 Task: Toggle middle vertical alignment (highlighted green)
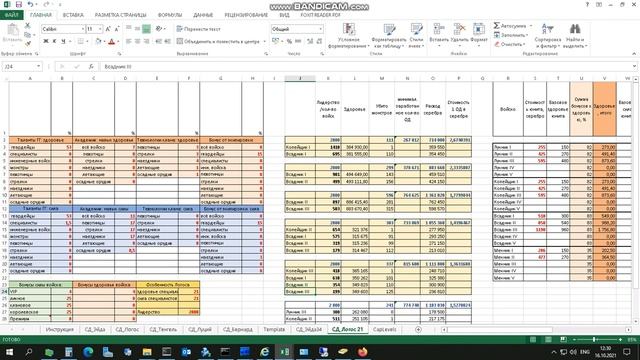click(x=147, y=29)
